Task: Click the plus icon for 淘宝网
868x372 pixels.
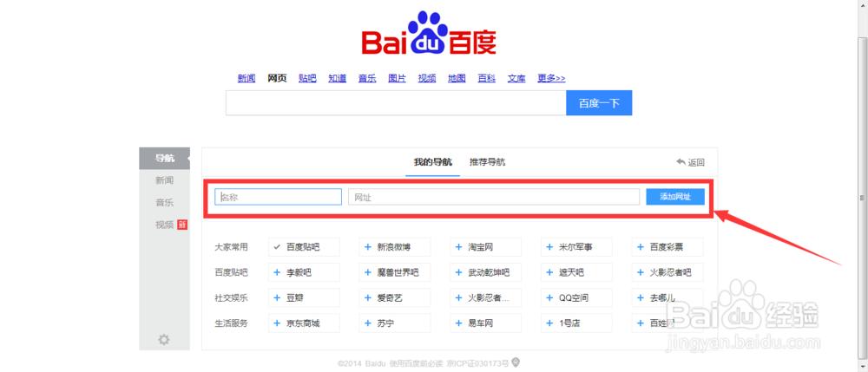Action: tap(458, 247)
